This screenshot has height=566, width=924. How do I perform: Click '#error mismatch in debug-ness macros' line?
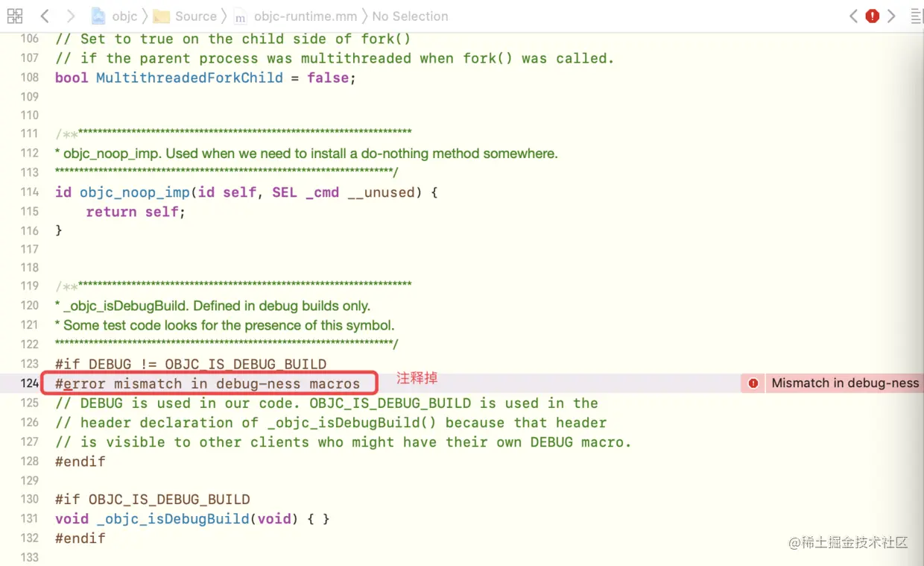click(208, 383)
